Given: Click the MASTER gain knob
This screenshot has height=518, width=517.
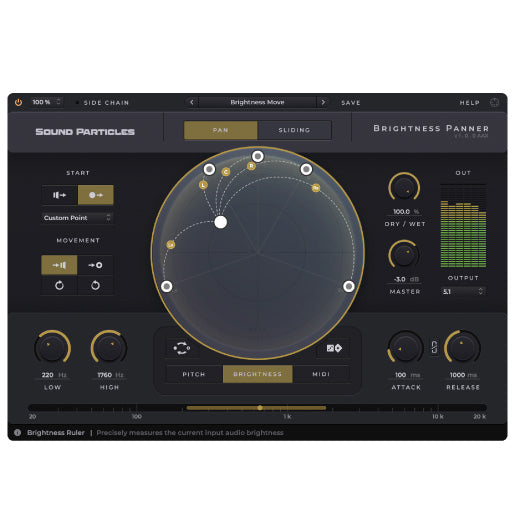Looking at the screenshot, I should point(404,255).
